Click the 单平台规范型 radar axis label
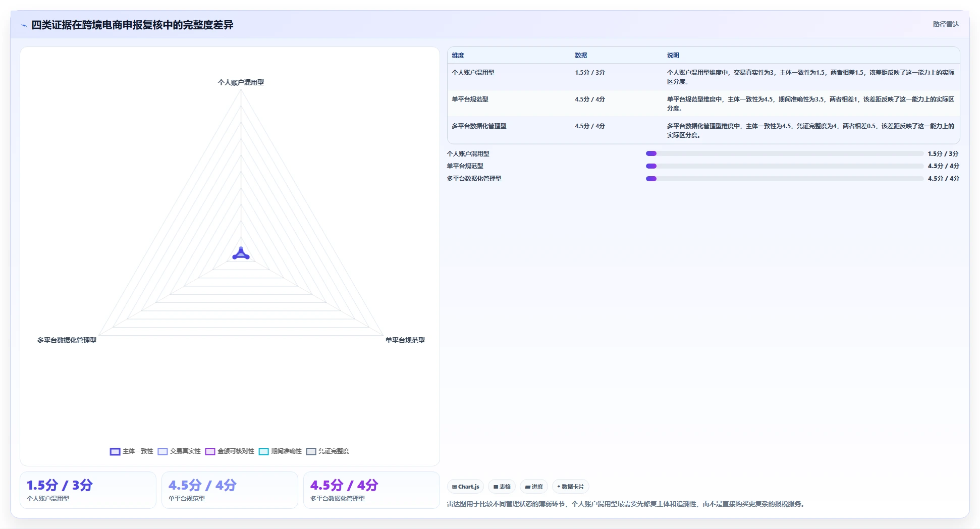The width and height of the screenshot is (980, 529). coord(405,340)
